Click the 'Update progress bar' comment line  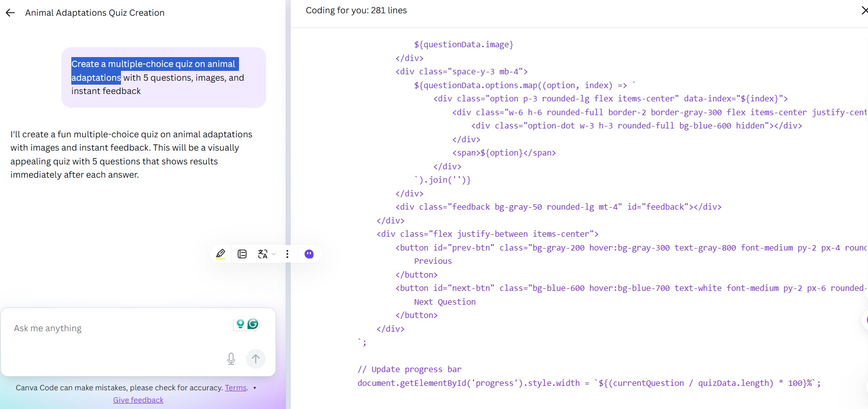[x=409, y=369]
